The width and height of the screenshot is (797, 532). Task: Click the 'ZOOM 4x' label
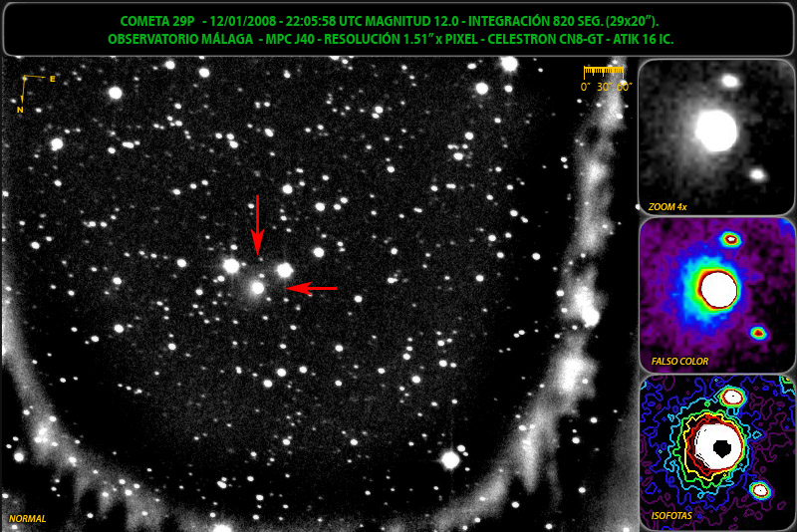[x=667, y=207]
